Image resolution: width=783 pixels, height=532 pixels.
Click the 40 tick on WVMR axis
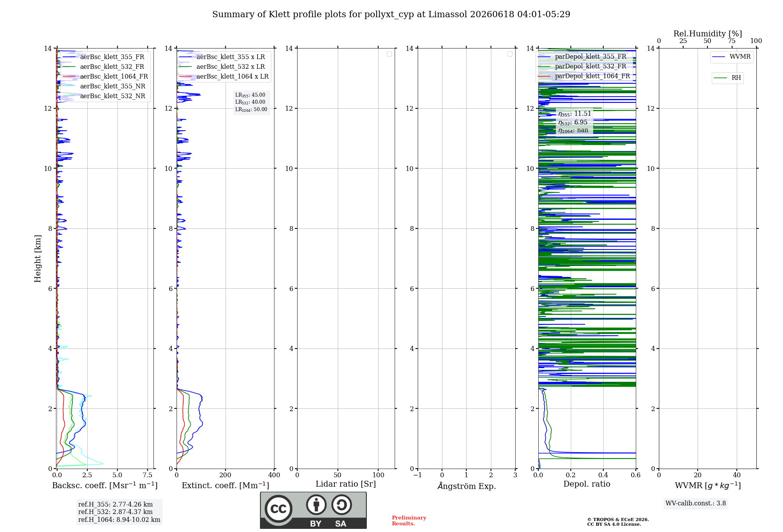click(x=736, y=475)
